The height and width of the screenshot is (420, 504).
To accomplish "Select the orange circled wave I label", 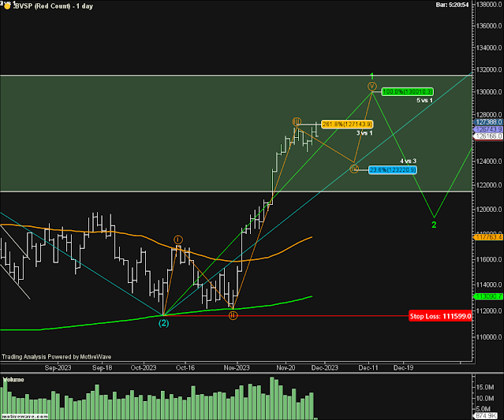I will pos(178,240).
